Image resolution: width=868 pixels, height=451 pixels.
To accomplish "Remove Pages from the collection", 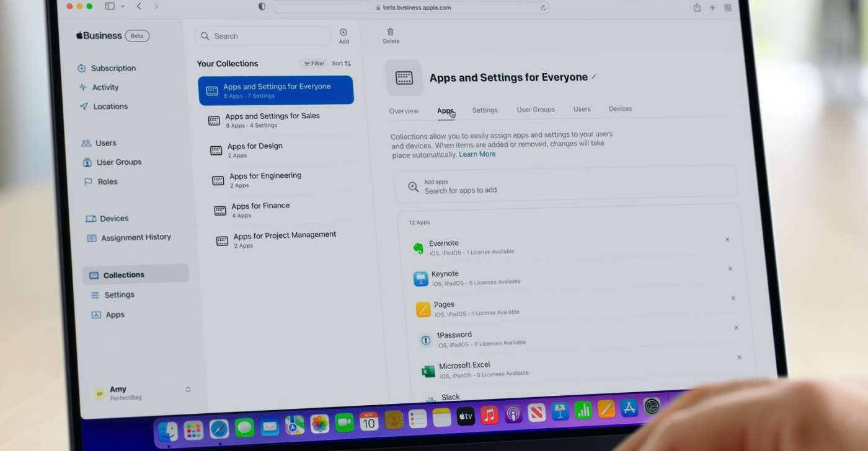I will (733, 298).
